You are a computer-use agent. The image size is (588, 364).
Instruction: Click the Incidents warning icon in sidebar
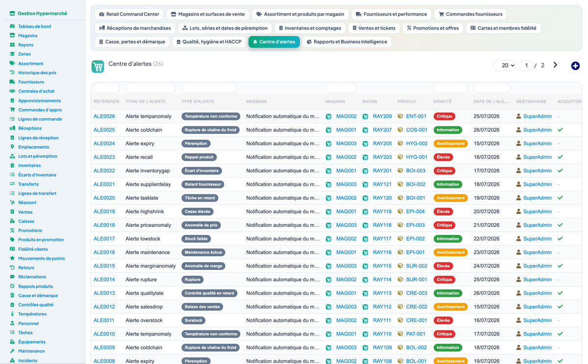12,360
